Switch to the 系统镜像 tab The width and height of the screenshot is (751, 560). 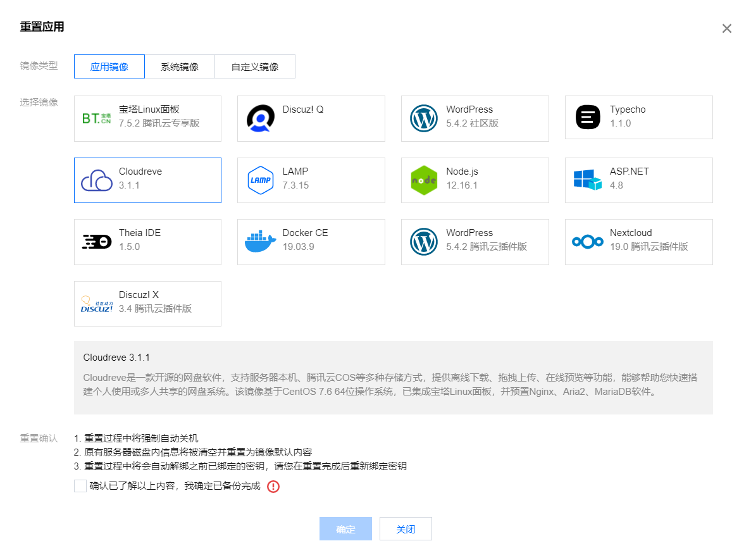point(180,66)
